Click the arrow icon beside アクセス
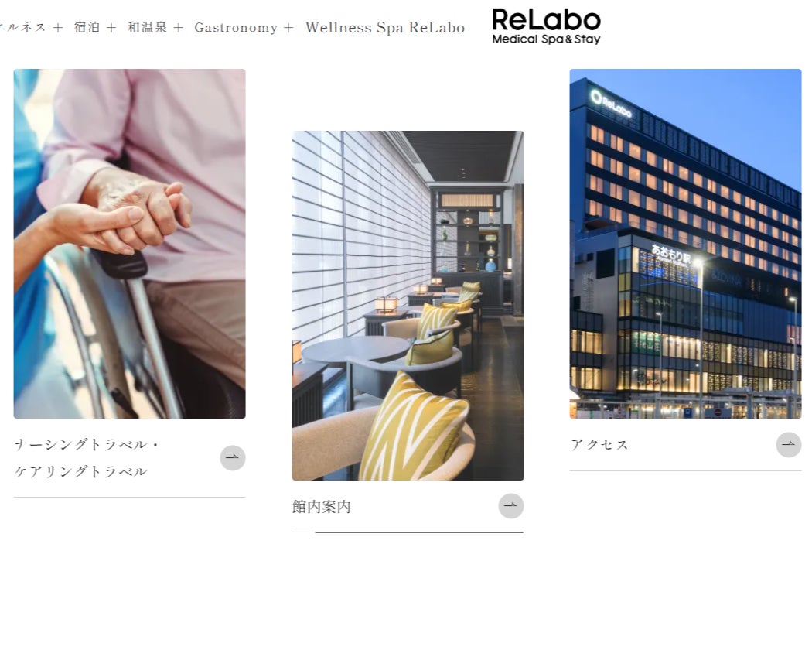812x650 pixels. 788,445
